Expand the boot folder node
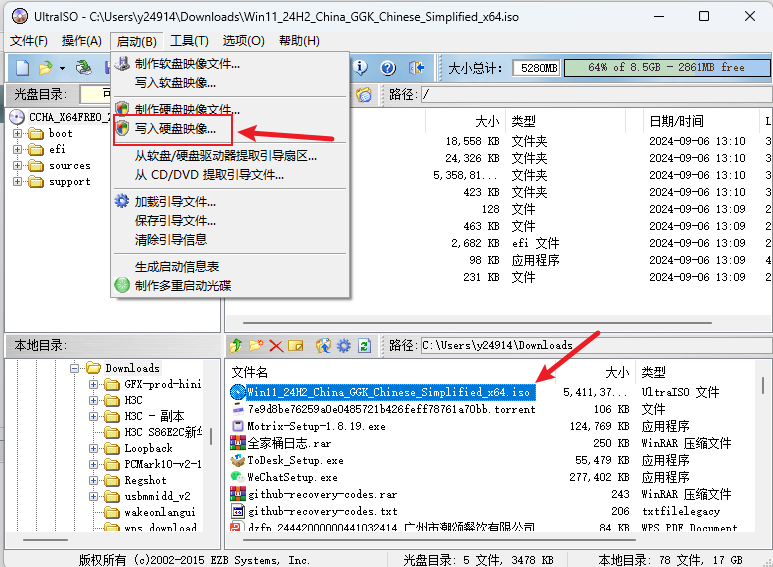Image resolution: width=773 pixels, height=567 pixels. (17, 133)
